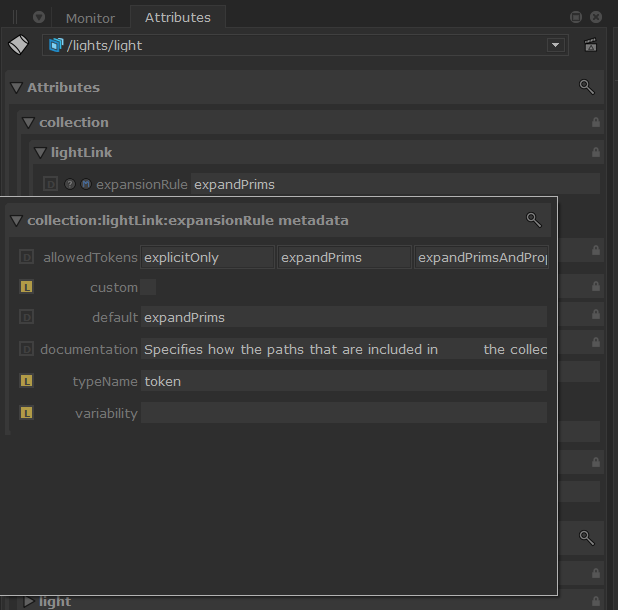Viewport: 618px width, 610px height.
Task: Toggle the 'L' state badge beside custom
Action: click(27, 287)
